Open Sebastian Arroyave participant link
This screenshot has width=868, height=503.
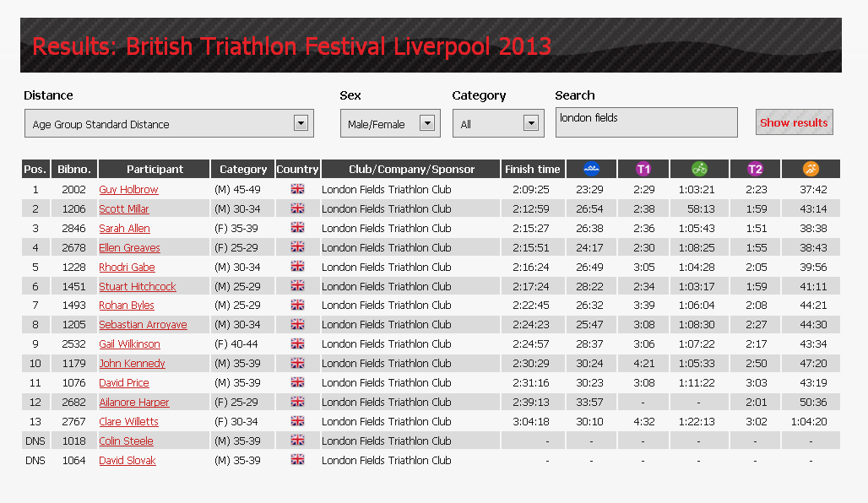143,324
